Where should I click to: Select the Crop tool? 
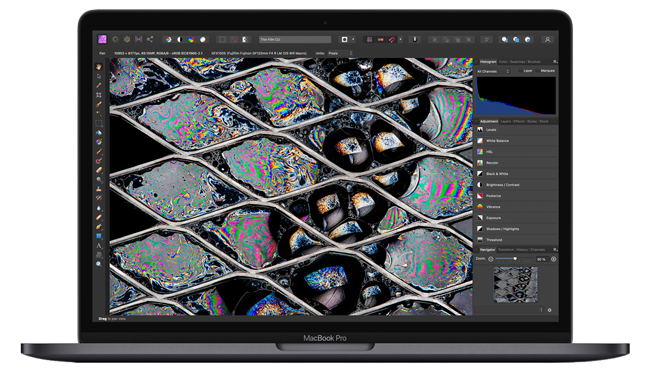(99, 95)
